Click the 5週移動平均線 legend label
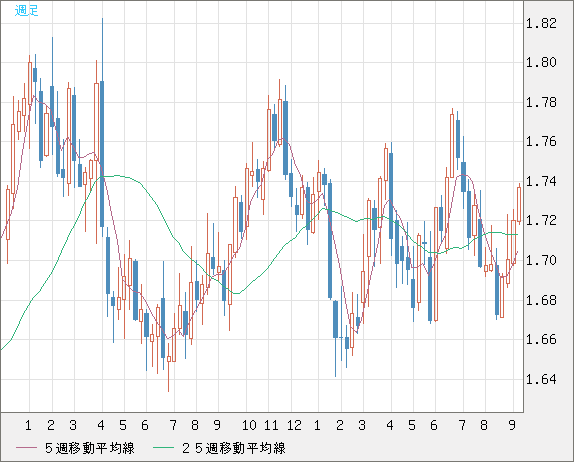 (x=90, y=448)
